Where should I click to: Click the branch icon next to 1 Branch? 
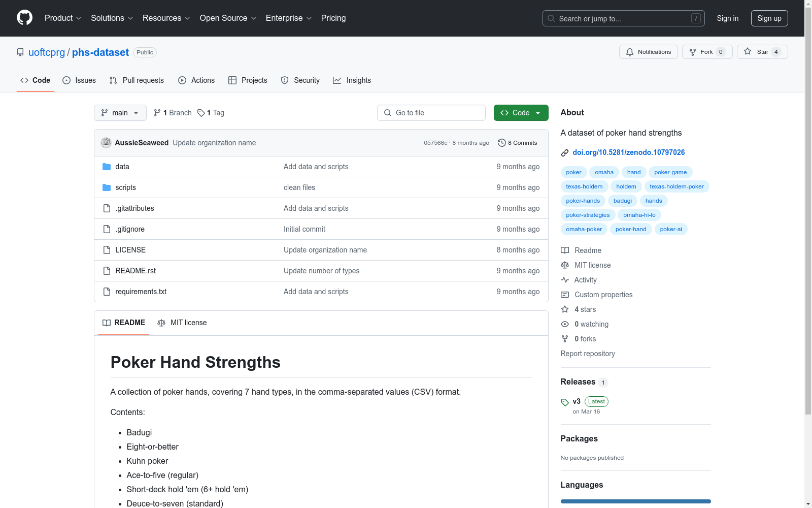157,113
